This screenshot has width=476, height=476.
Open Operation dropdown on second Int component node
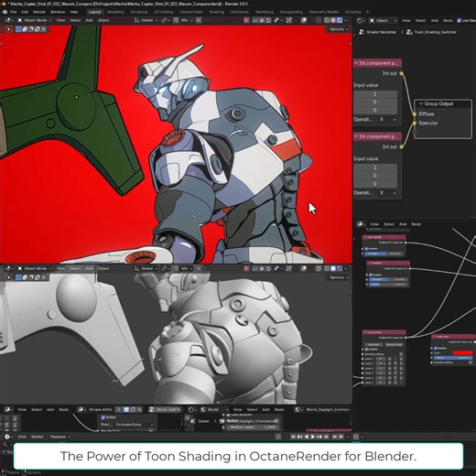[387, 193]
